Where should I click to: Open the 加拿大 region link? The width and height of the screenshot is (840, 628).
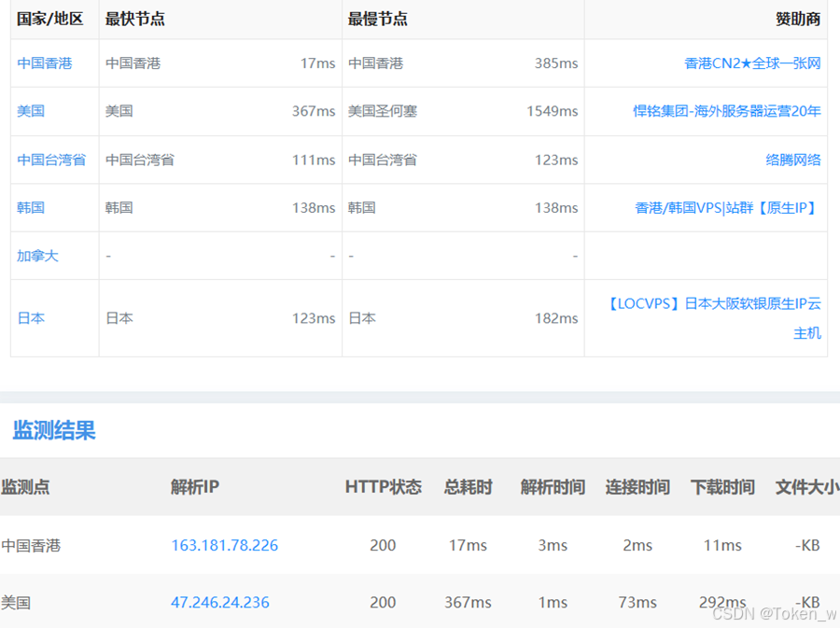pyautogui.click(x=37, y=256)
